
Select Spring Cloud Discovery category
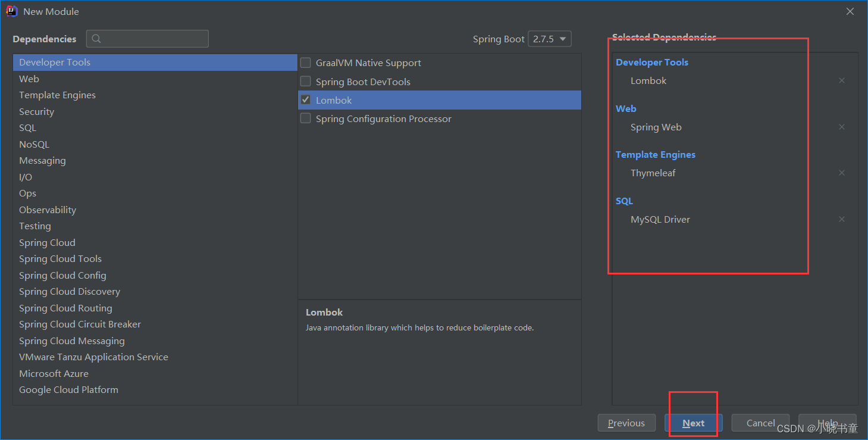[x=155, y=292]
